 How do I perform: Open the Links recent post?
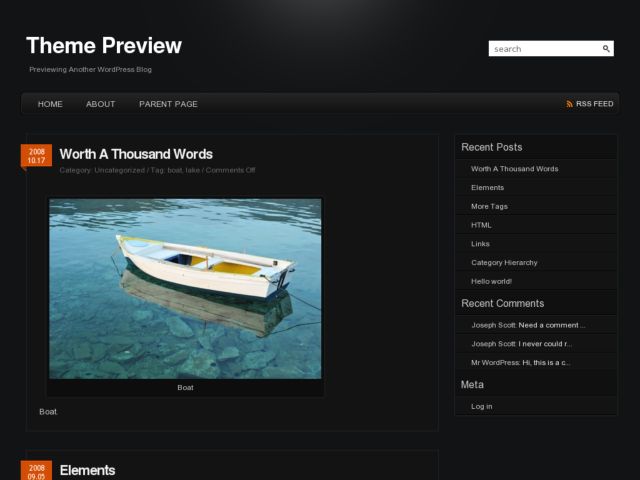pos(480,244)
